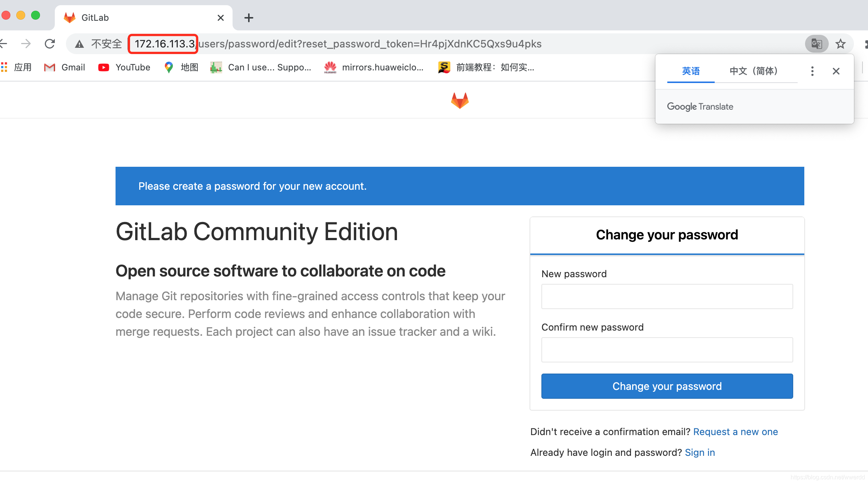Click the Request a new one link
Viewport: 868px width, 484px height.
[x=735, y=432]
